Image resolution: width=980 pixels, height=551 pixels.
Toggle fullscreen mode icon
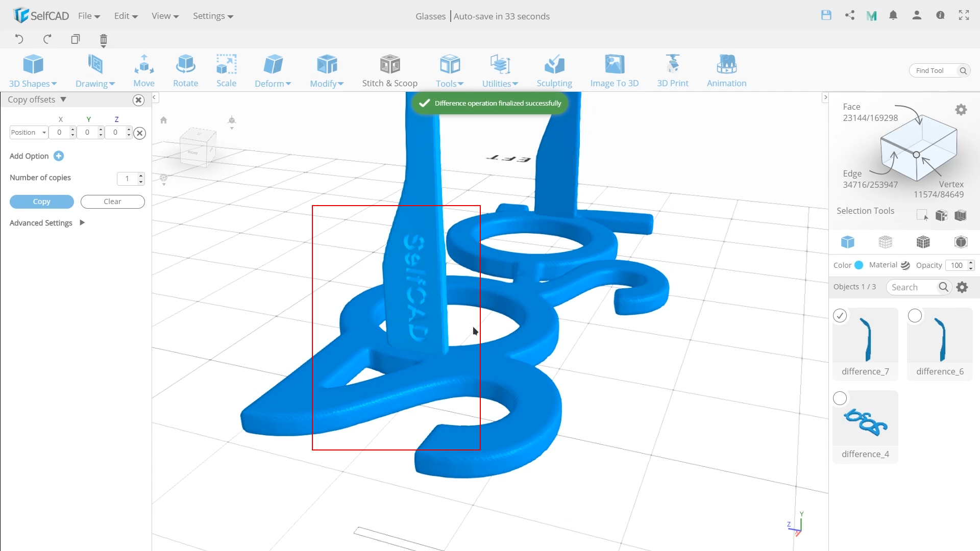(964, 15)
